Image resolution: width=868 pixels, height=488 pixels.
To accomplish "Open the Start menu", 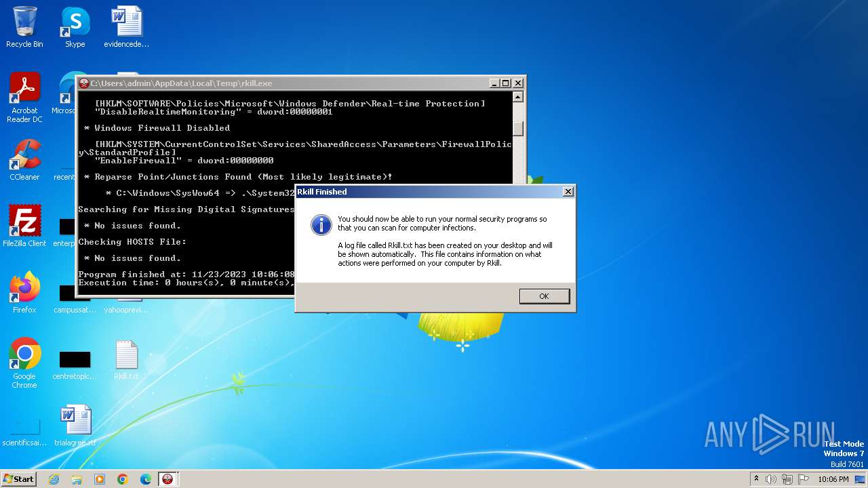I will point(18,479).
